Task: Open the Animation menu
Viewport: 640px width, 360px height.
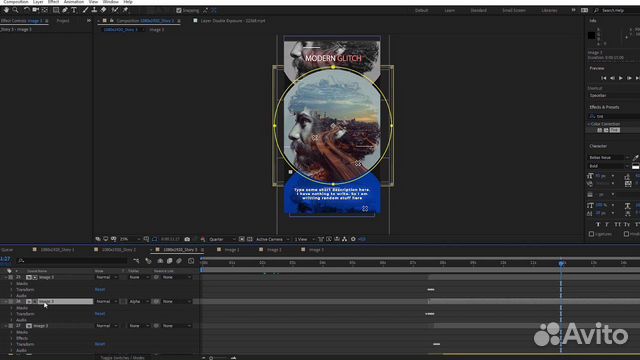Action: [73, 2]
